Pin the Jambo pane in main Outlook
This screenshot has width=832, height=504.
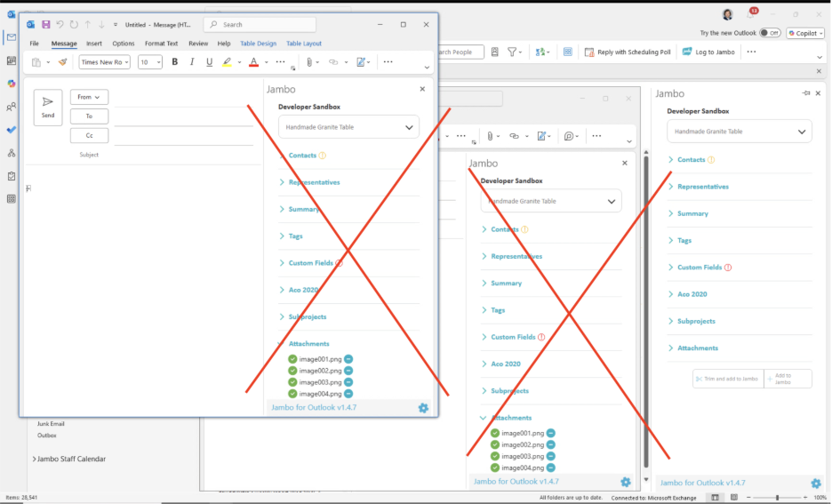pos(806,93)
